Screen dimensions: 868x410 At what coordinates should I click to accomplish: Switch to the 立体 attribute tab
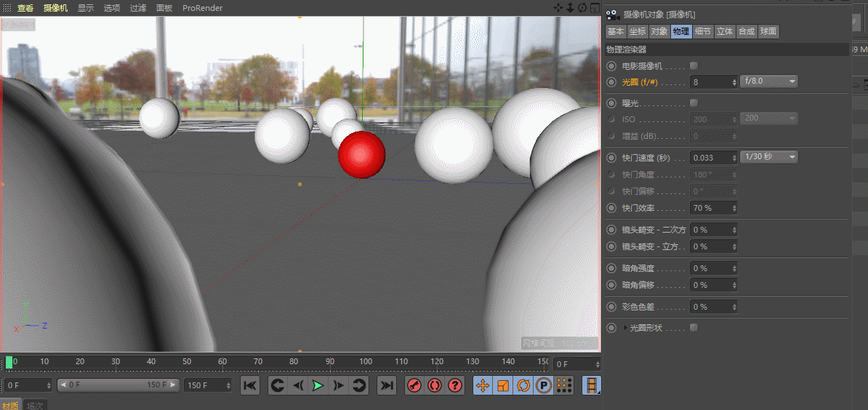click(725, 31)
